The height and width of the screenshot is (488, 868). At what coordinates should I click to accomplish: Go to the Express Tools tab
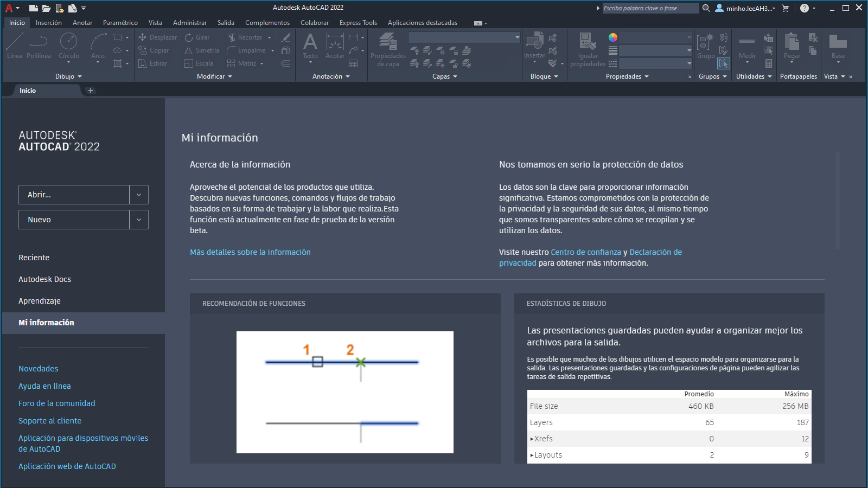[x=358, y=23]
